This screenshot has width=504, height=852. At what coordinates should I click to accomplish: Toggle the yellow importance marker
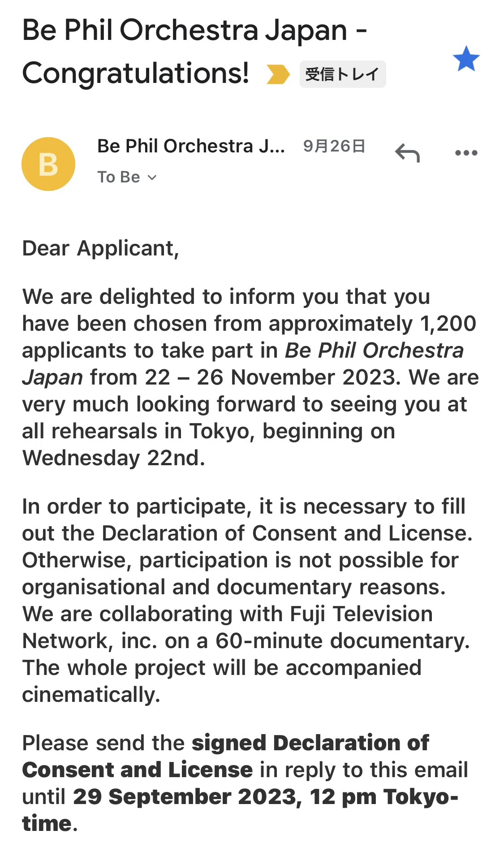[x=278, y=74]
